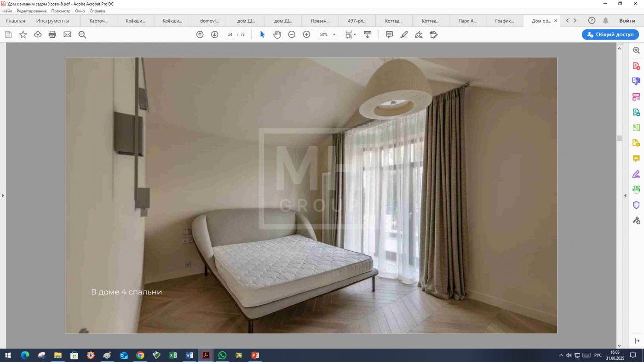Open the zoom level 50% dropdown

click(x=334, y=34)
